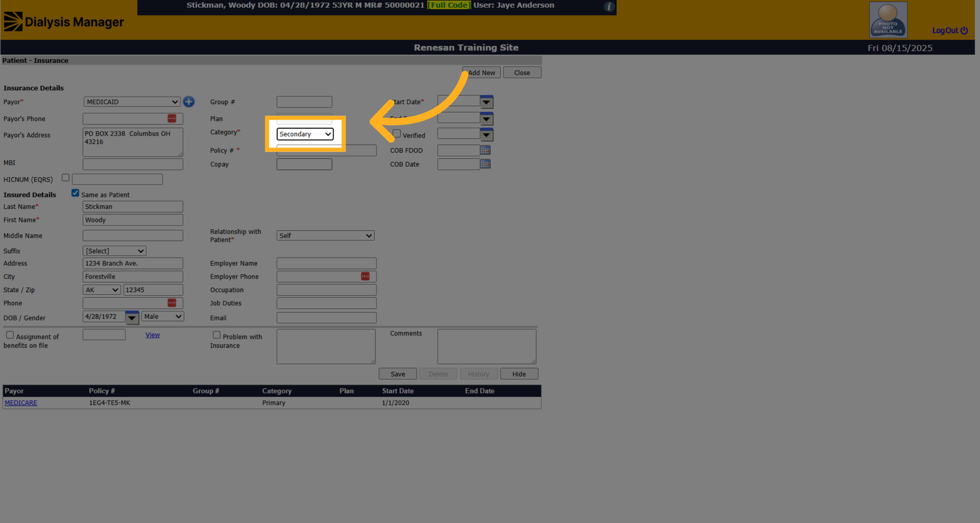Click the Payor's Address text area
Screen dimensions: 980x523
click(133, 142)
